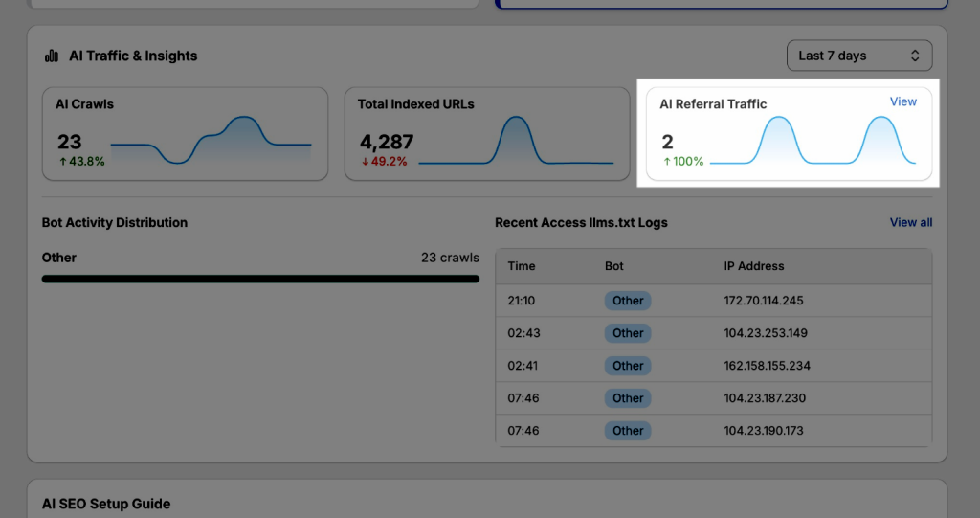Click the IP Address column header

pyautogui.click(x=753, y=266)
